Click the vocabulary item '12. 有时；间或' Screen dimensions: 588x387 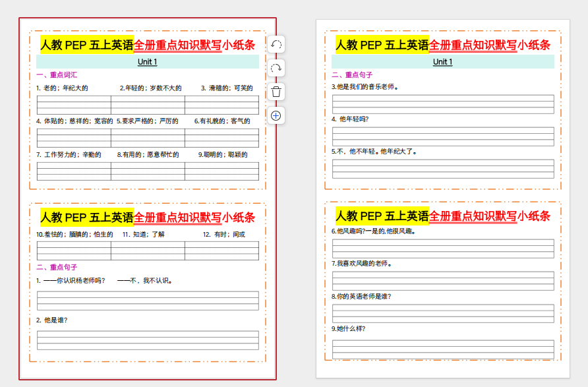point(223,235)
